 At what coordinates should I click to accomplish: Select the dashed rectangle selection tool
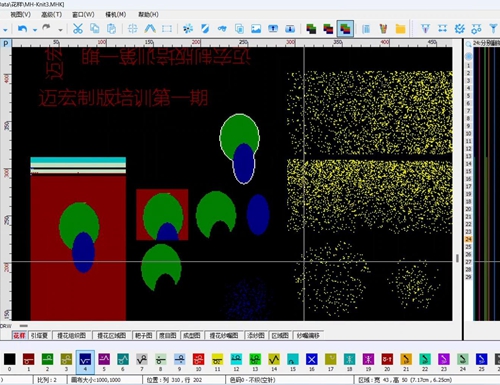point(167,29)
